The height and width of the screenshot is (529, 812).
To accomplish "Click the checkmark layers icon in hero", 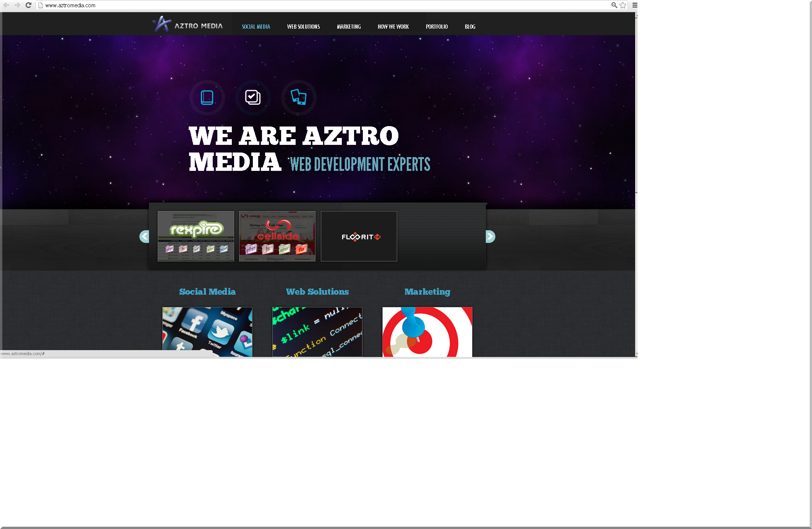I will tap(253, 97).
